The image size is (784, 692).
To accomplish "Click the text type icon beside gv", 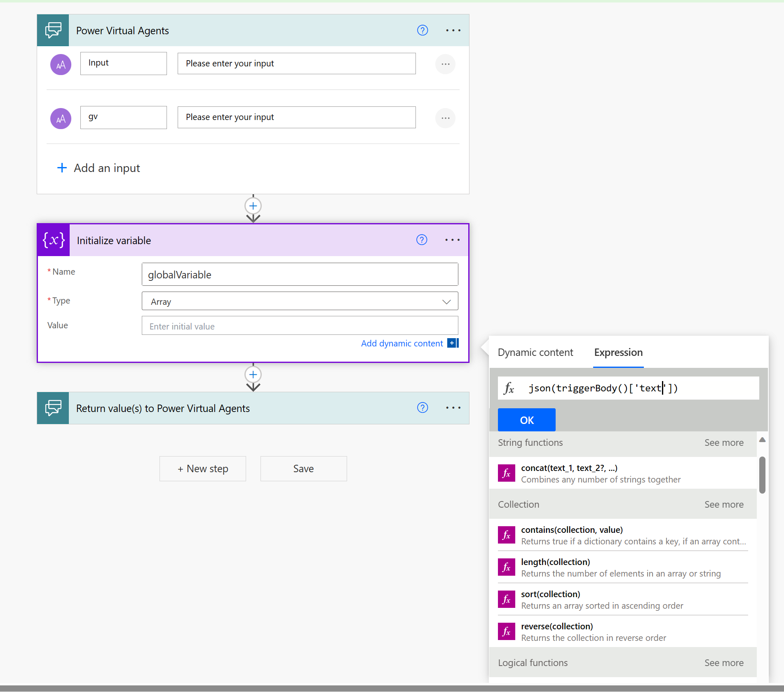I will 61,118.
